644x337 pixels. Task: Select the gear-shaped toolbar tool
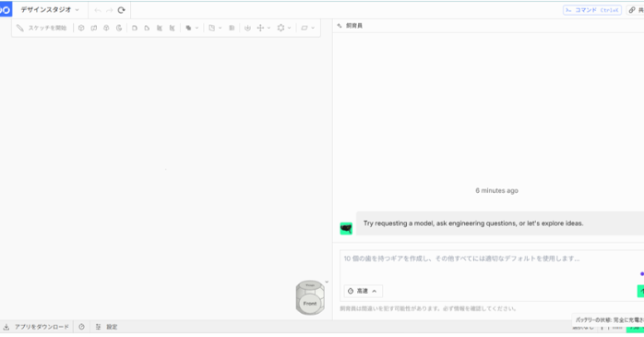click(280, 28)
